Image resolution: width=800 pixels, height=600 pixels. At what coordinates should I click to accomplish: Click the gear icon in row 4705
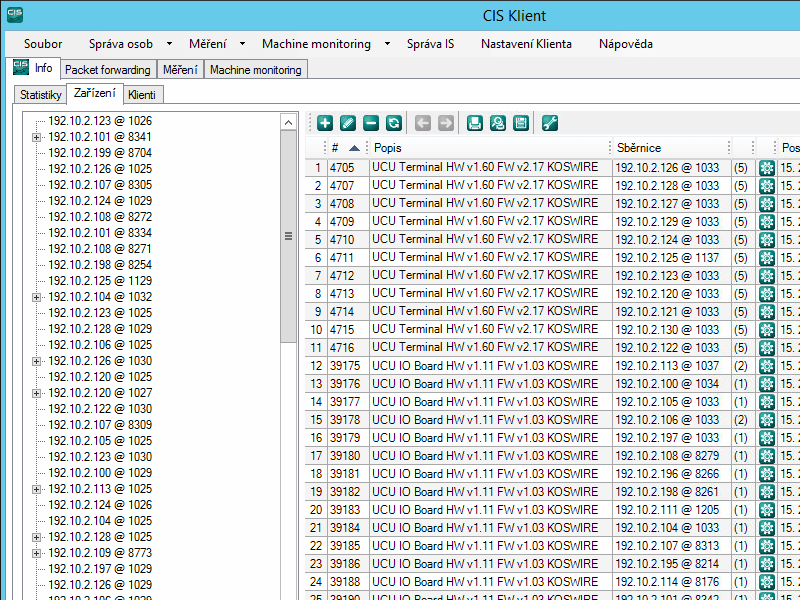[x=767, y=168]
